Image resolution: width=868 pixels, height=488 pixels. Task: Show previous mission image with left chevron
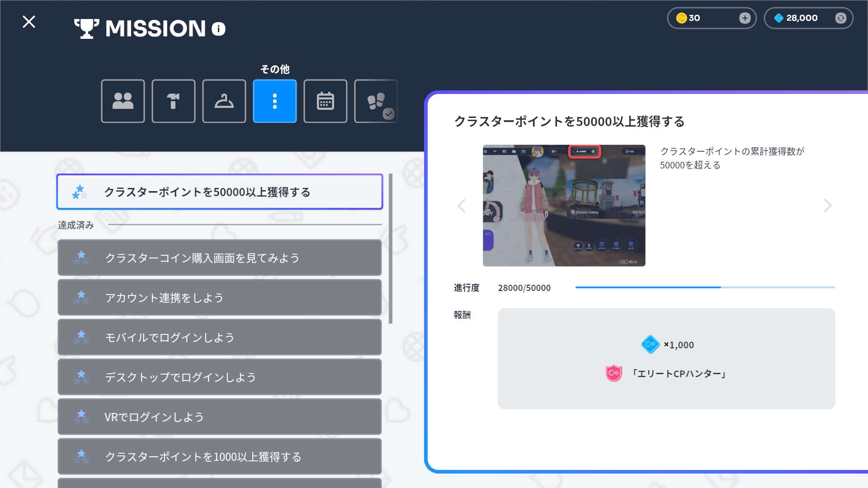click(x=461, y=206)
